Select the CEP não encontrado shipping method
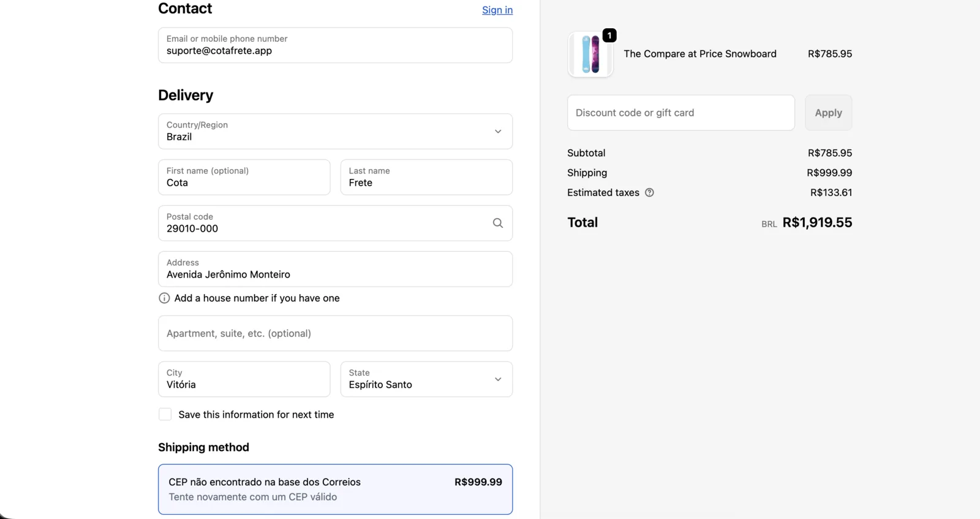Screen dimensions: 980x519 pos(335,489)
